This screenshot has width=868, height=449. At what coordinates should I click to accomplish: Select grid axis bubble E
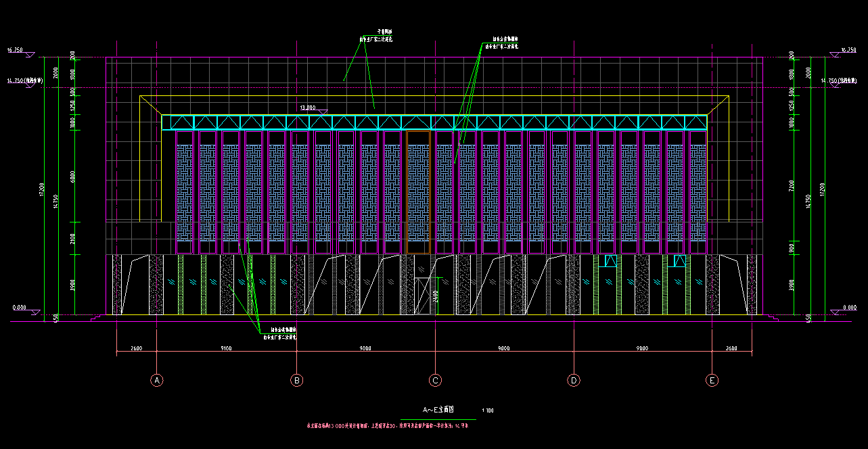(712, 380)
